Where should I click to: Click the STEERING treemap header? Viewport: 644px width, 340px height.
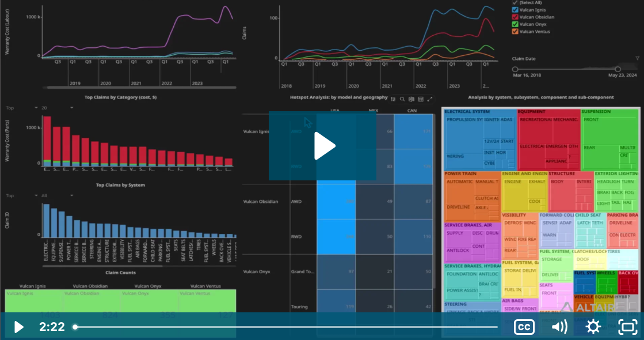[455, 304]
